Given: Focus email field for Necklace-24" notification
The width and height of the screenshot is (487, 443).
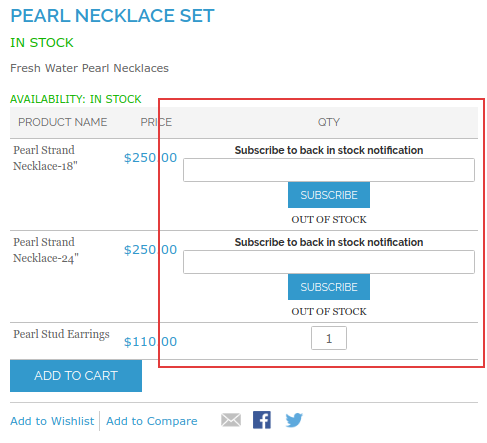Looking at the screenshot, I should tap(329, 262).
